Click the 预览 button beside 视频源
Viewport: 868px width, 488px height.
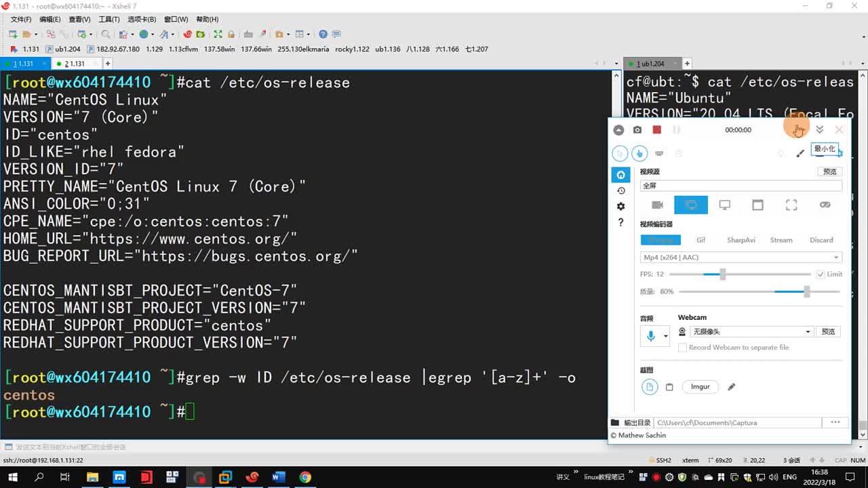pyautogui.click(x=829, y=171)
